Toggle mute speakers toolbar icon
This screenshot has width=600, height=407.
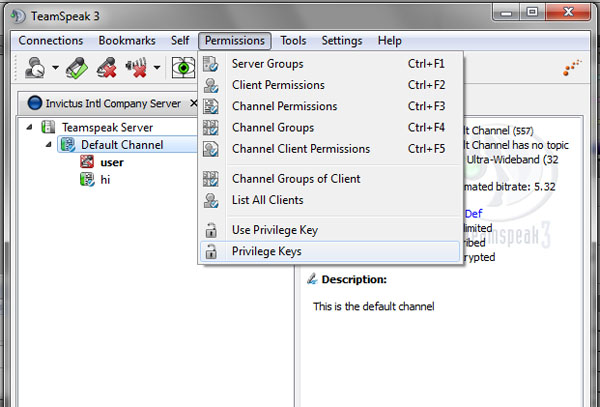click(x=137, y=68)
